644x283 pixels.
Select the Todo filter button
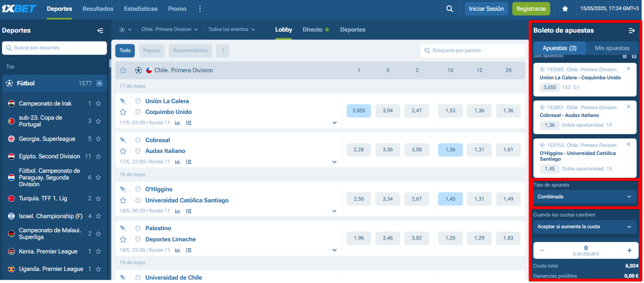click(x=125, y=51)
